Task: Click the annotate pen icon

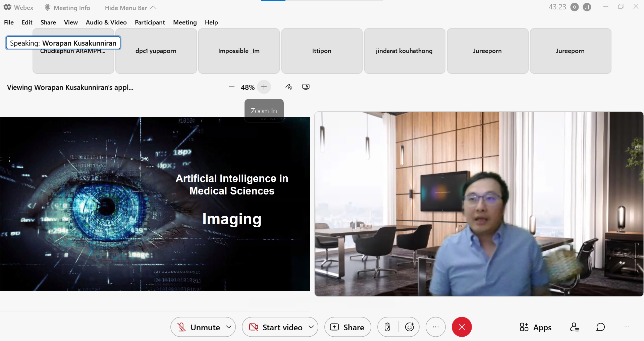Action: pos(289,87)
